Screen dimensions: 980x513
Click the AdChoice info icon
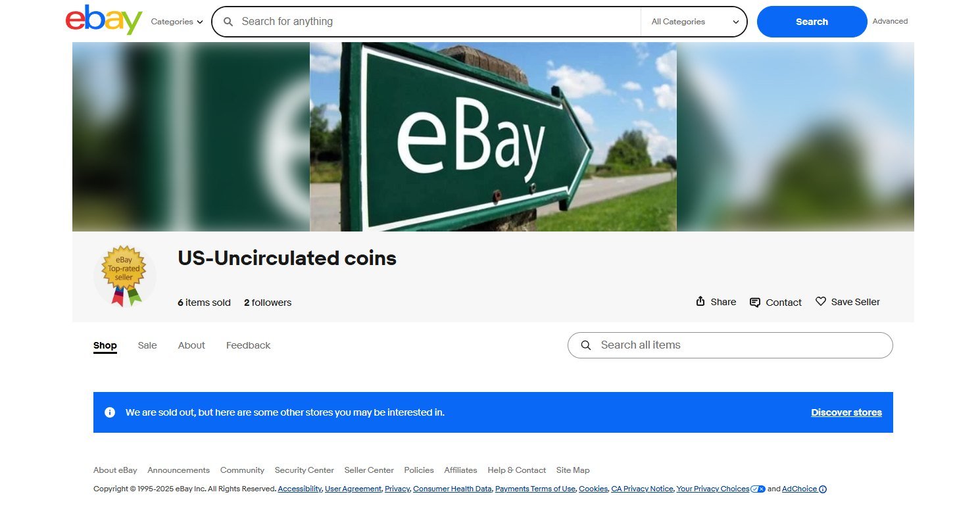(x=823, y=489)
